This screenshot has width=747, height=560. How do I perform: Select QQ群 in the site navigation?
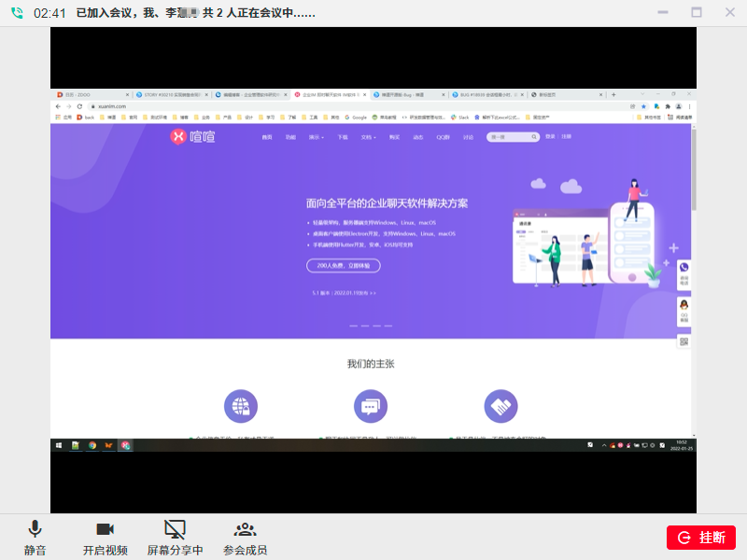443,137
